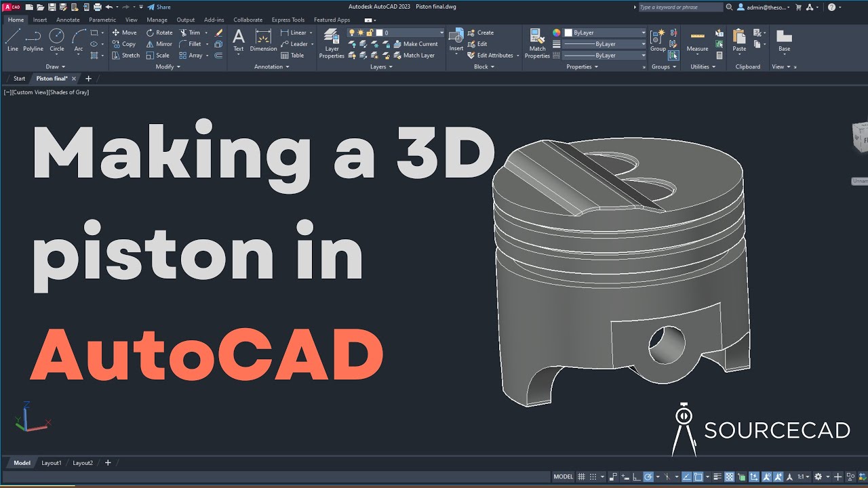Click the Group tool

click(x=658, y=40)
